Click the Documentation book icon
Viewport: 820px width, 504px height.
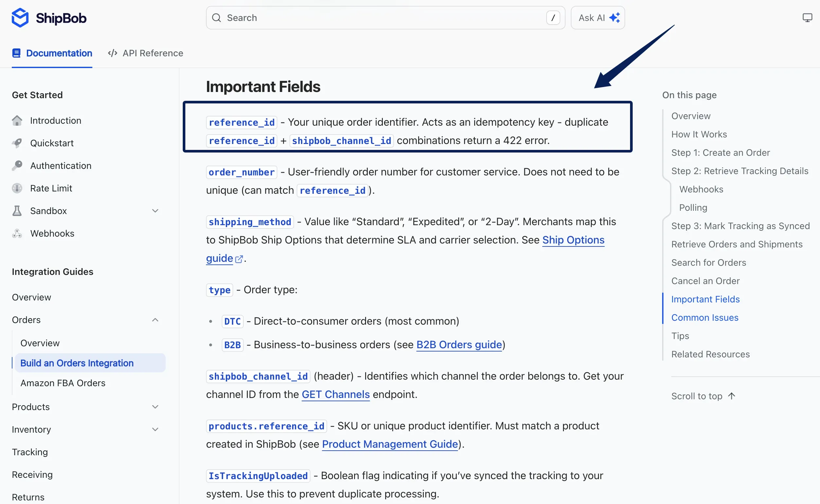point(16,53)
